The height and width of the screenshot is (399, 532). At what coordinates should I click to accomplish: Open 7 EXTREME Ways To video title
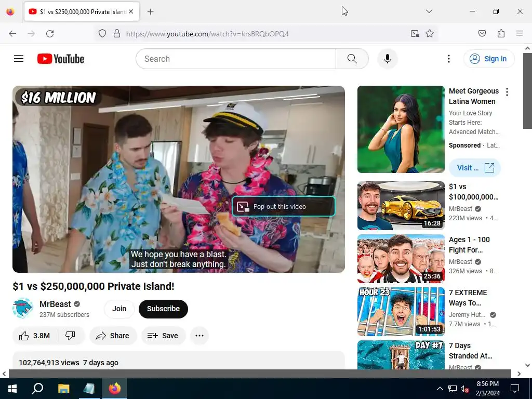(468, 298)
